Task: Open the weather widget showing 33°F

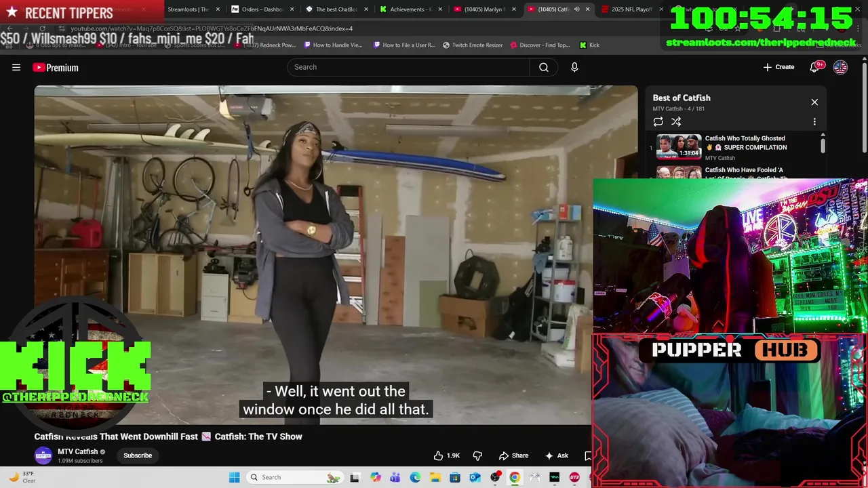Action: click(22, 477)
